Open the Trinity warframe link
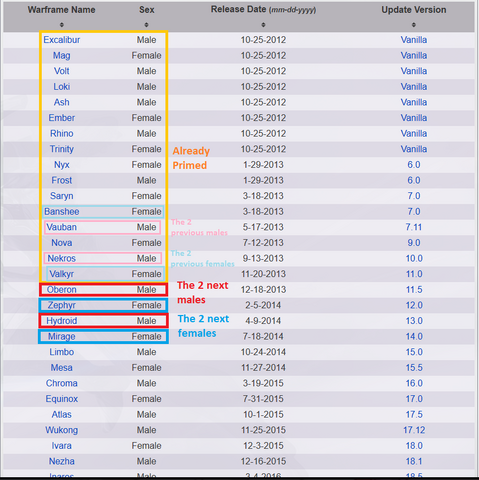The height and width of the screenshot is (480, 479). pyautogui.click(x=62, y=149)
